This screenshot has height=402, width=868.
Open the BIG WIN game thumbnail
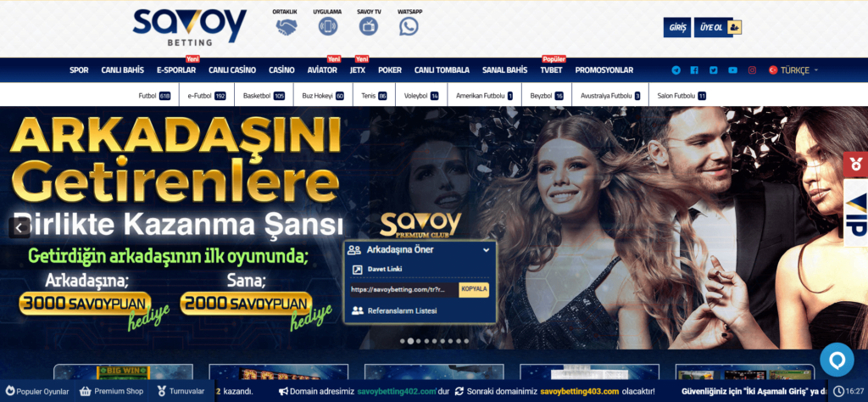tap(123, 372)
